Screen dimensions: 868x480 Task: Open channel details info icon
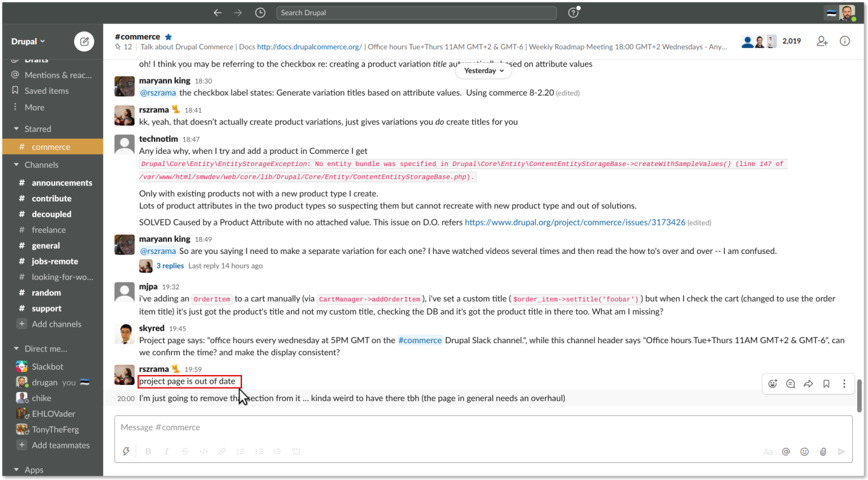pos(845,41)
